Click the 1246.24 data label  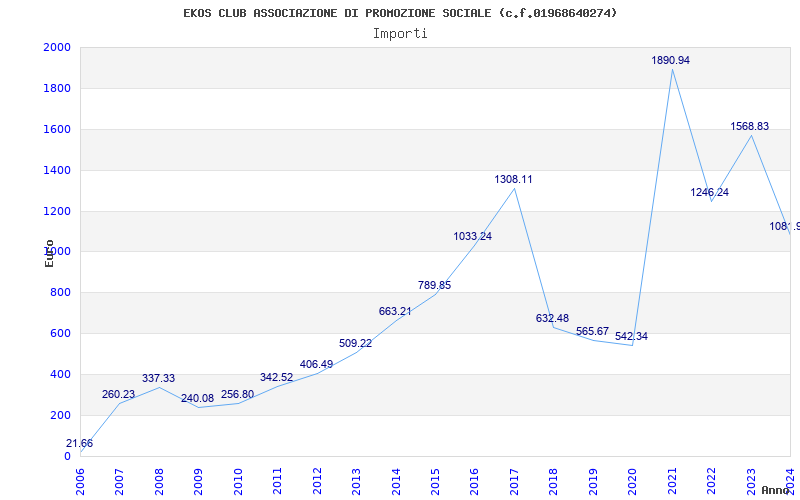click(709, 192)
